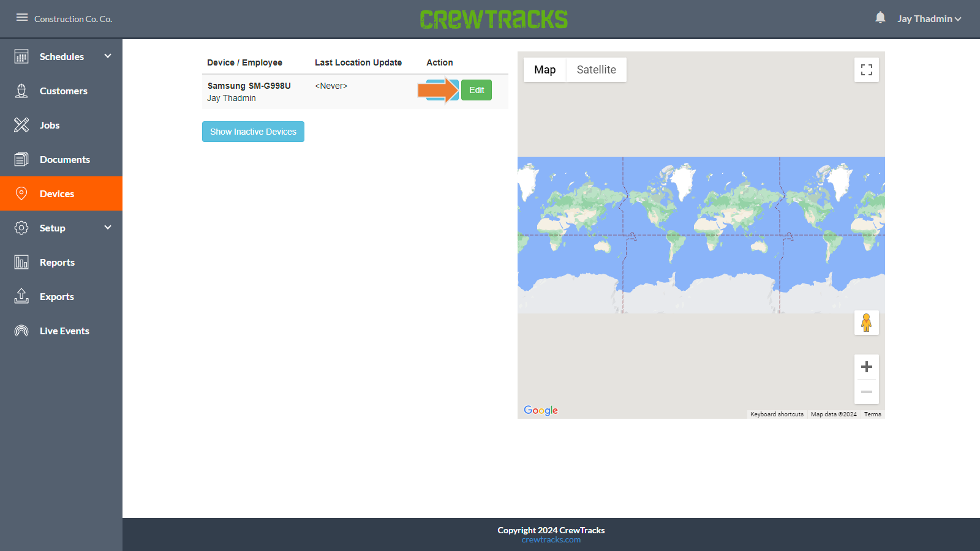This screenshot has height=551, width=980.
Task: Click Show Inactive Devices button
Action: pos(253,132)
